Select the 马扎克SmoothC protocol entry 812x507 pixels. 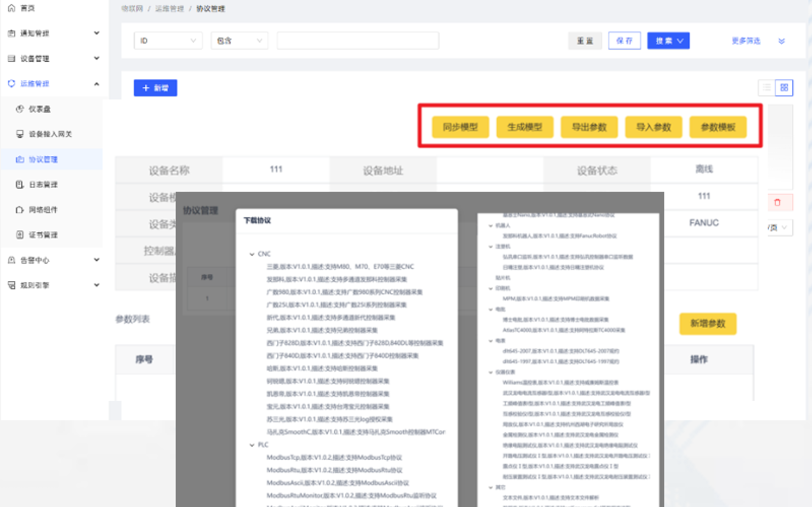pyautogui.click(x=355, y=432)
